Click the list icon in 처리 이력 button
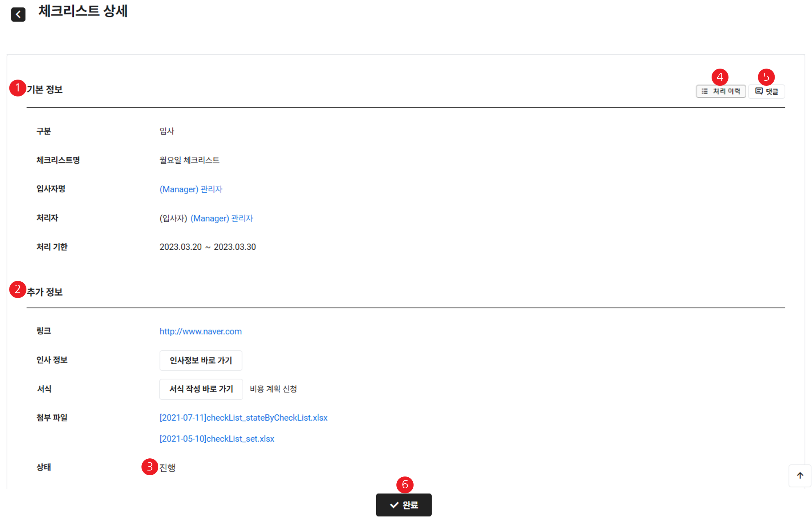Viewport: 812px width, 521px height. pos(704,91)
